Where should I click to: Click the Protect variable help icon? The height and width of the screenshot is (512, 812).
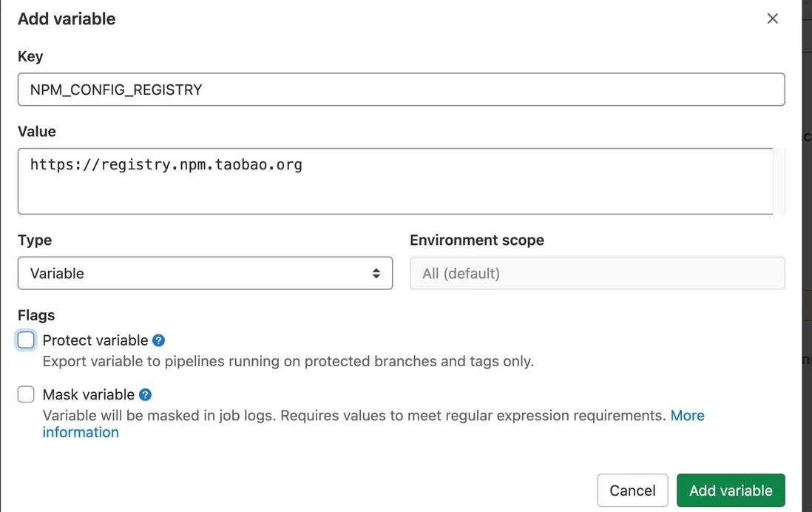tap(158, 340)
